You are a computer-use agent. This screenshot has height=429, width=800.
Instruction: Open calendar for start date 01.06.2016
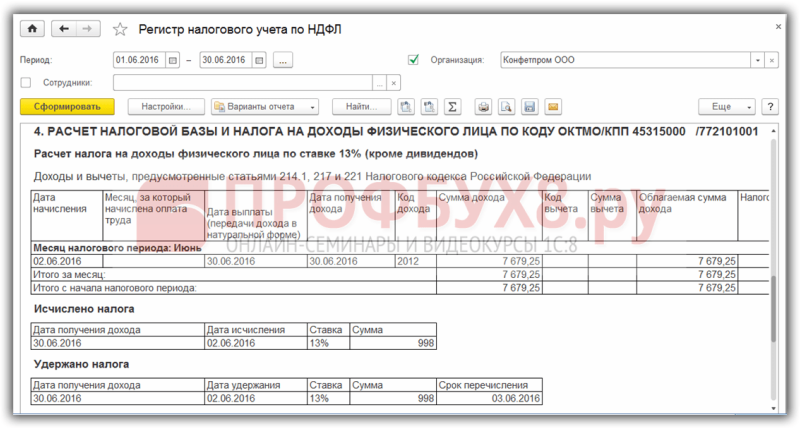point(173,60)
